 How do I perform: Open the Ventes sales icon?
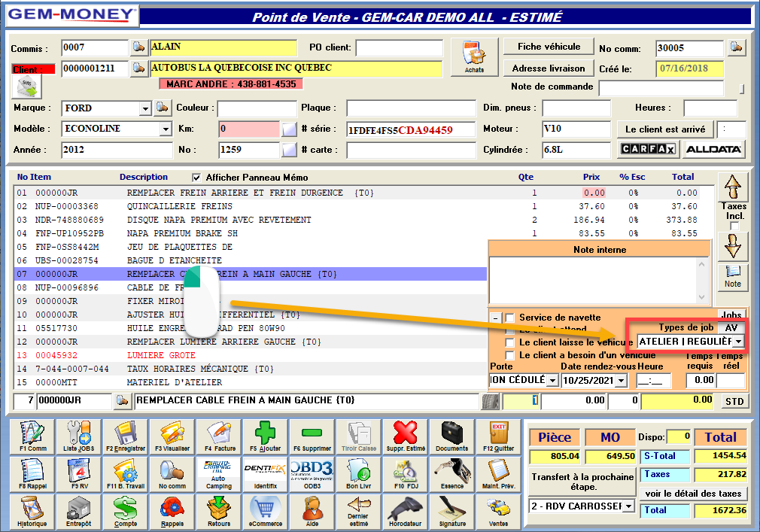coord(498,512)
